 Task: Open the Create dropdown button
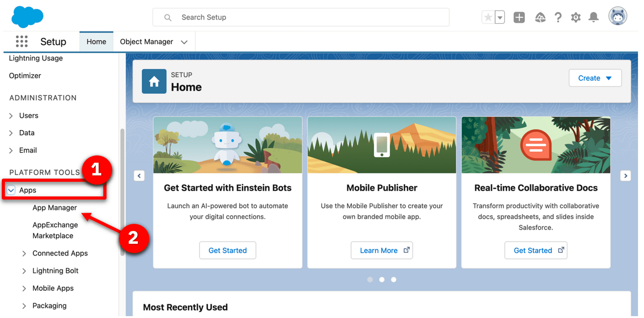click(595, 78)
